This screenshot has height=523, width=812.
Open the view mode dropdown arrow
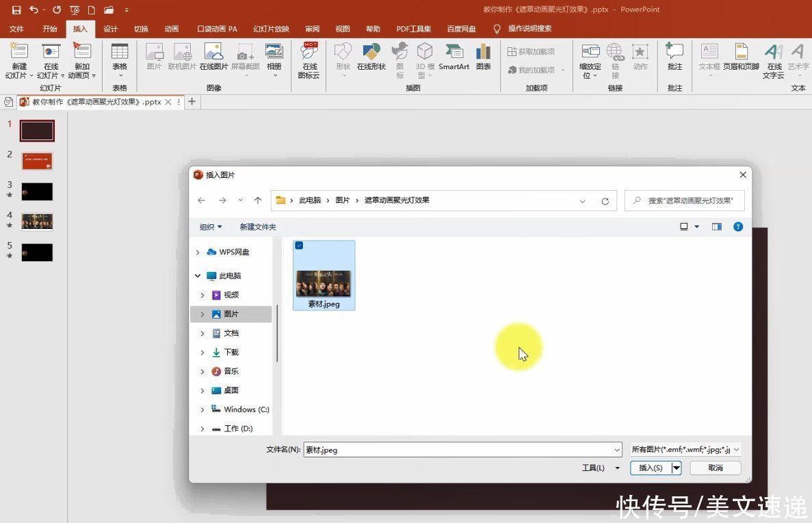(696, 226)
